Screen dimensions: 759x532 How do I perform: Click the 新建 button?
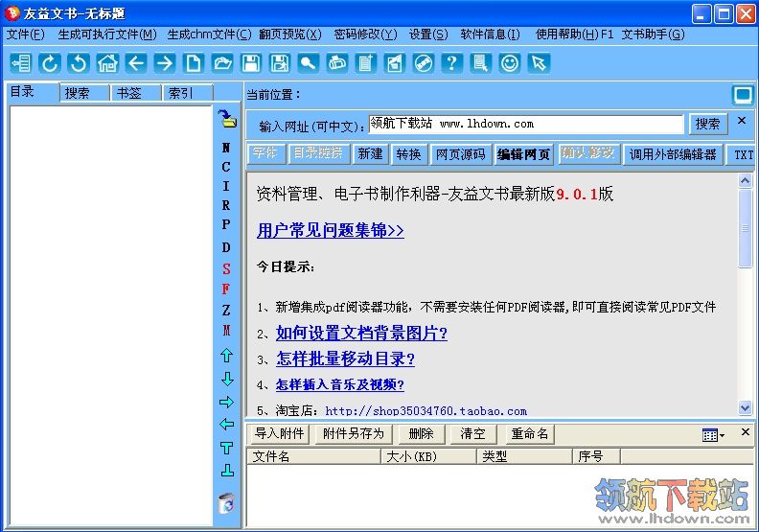[x=370, y=154]
